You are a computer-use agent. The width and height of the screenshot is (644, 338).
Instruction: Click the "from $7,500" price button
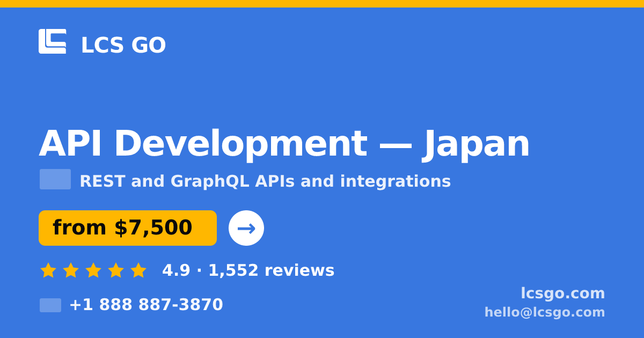tap(128, 228)
